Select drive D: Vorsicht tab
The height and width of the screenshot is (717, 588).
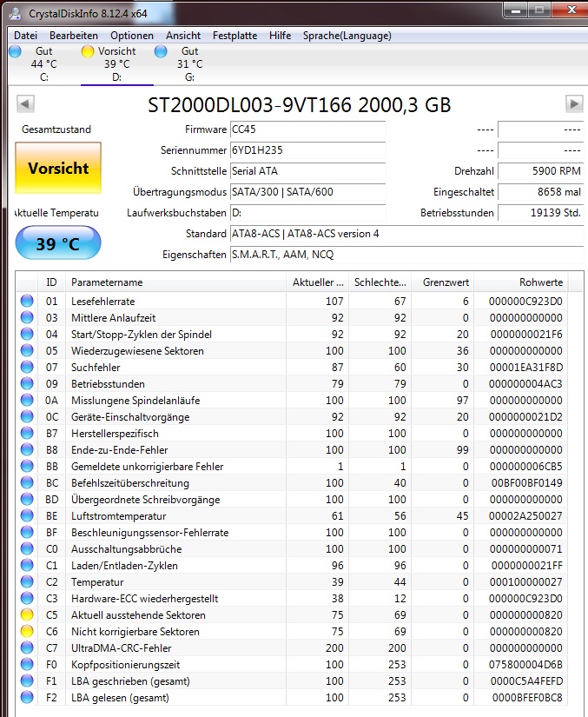point(117,64)
